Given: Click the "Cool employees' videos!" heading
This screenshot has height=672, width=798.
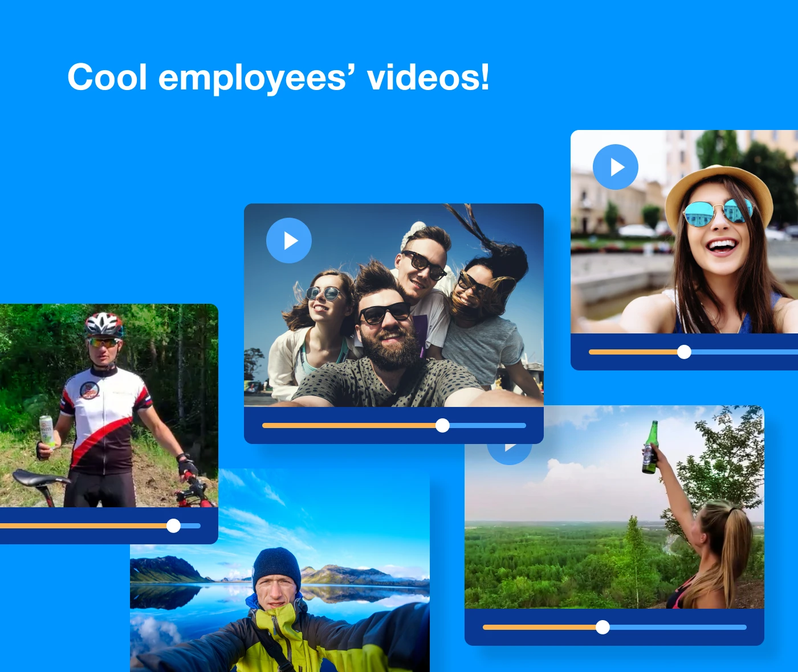Looking at the screenshot, I should 278,77.
